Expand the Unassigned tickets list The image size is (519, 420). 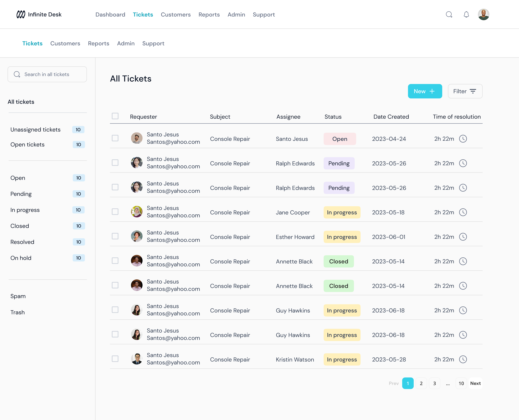(x=35, y=130)
